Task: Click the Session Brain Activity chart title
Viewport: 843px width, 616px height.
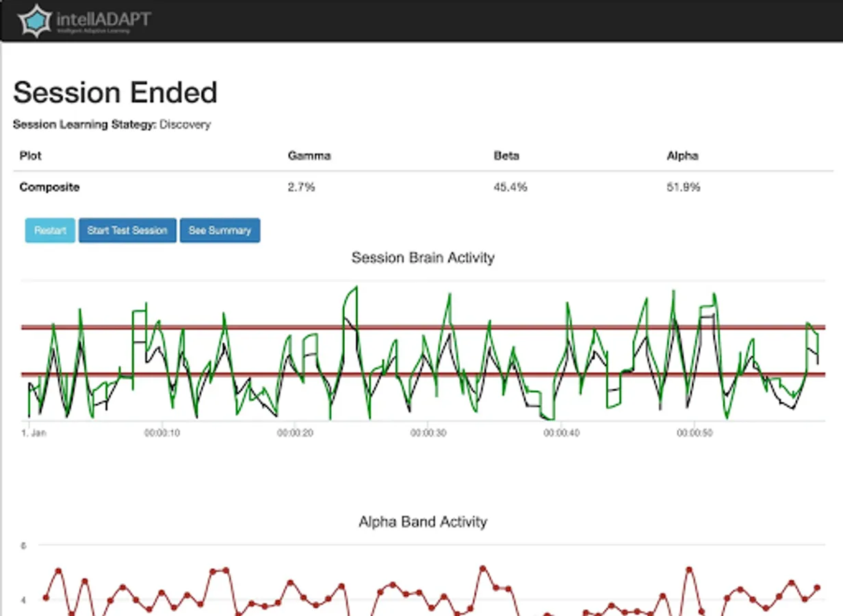Action: pos(423,257)
